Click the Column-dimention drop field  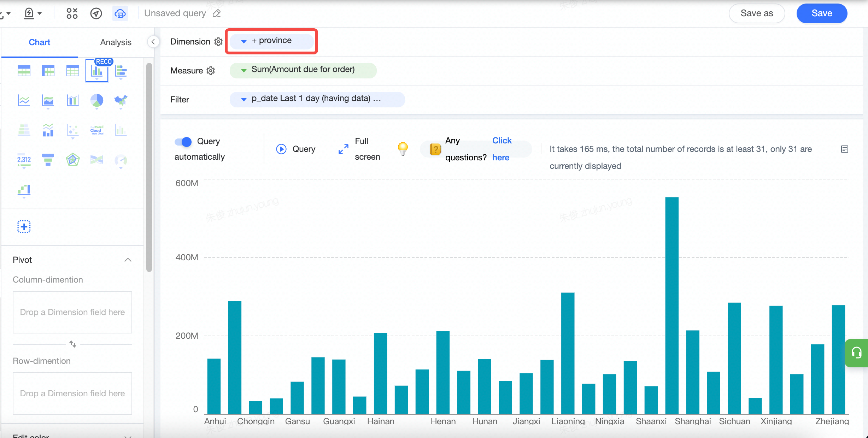coord(72,312)
